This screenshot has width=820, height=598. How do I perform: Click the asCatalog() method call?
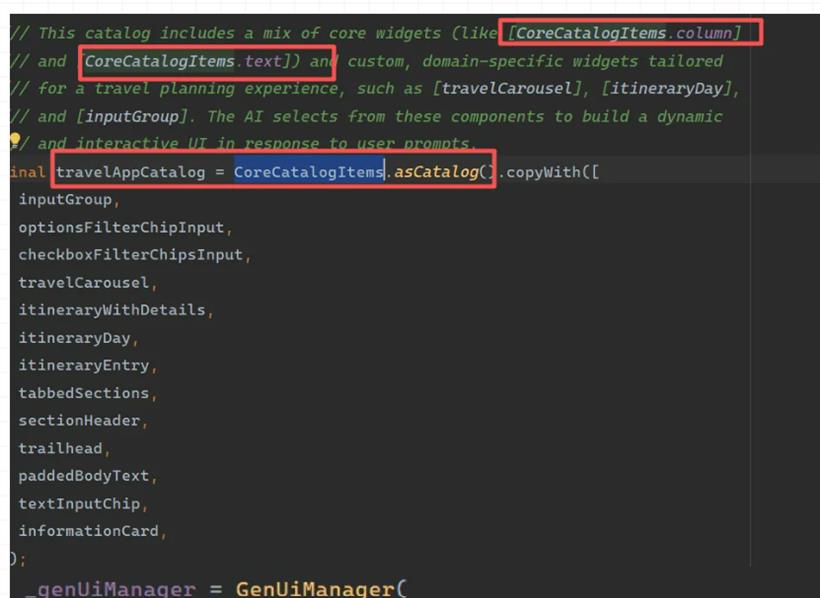pyautogui.click(x=443, y=172)
